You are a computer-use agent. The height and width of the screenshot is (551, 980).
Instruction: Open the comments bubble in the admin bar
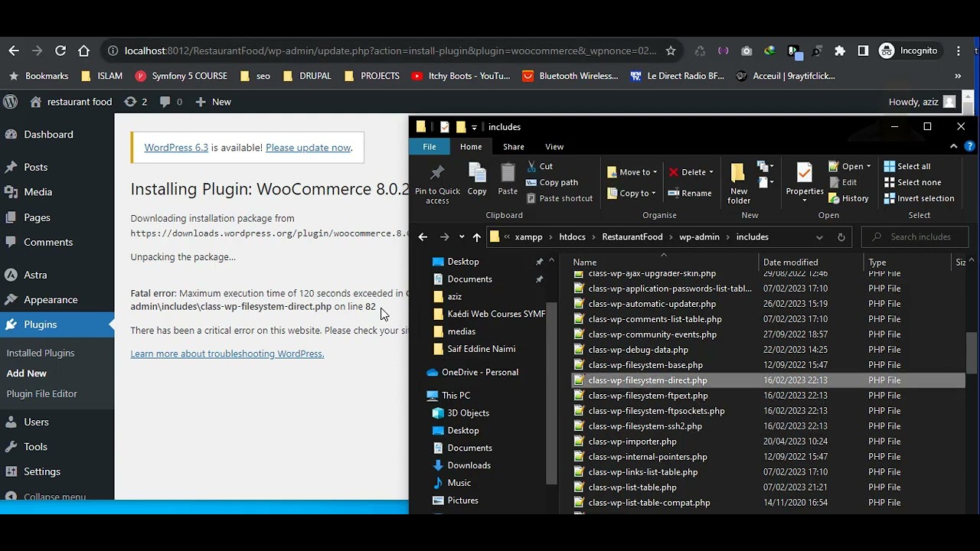pyautogui.click(x=171, y=102)
